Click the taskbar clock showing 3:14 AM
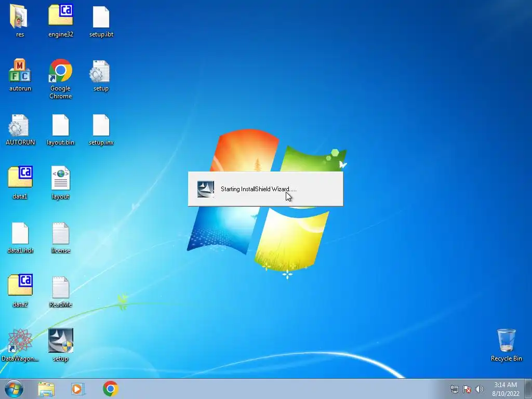Image resolution: width=532 pixels, height=399 pixels. tap(506, 389)
